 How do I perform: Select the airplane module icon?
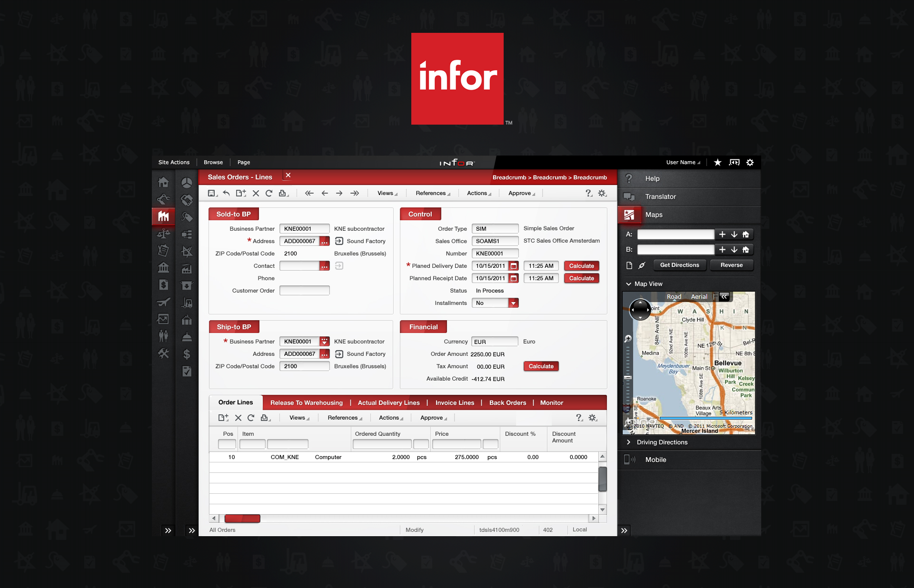tap(163, 302)
